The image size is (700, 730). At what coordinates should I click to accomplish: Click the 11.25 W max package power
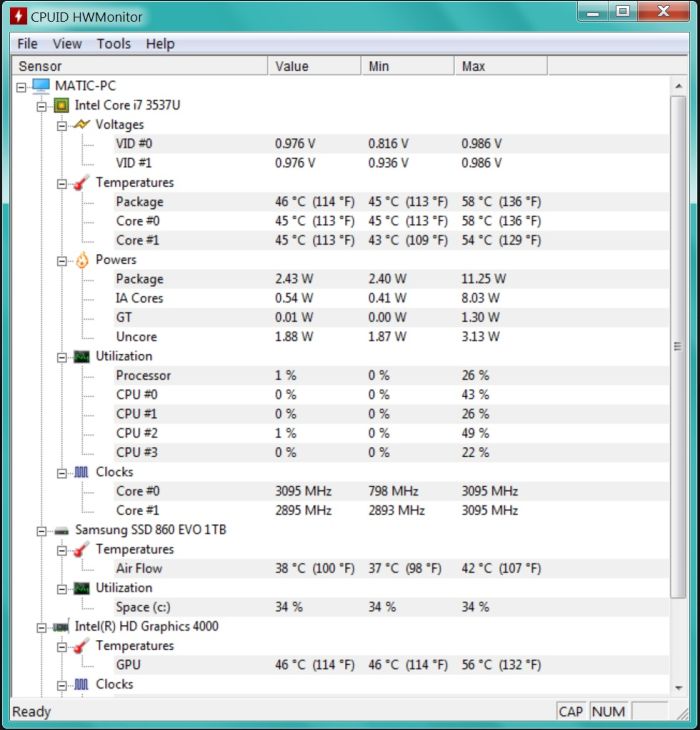tap(484, 279)
